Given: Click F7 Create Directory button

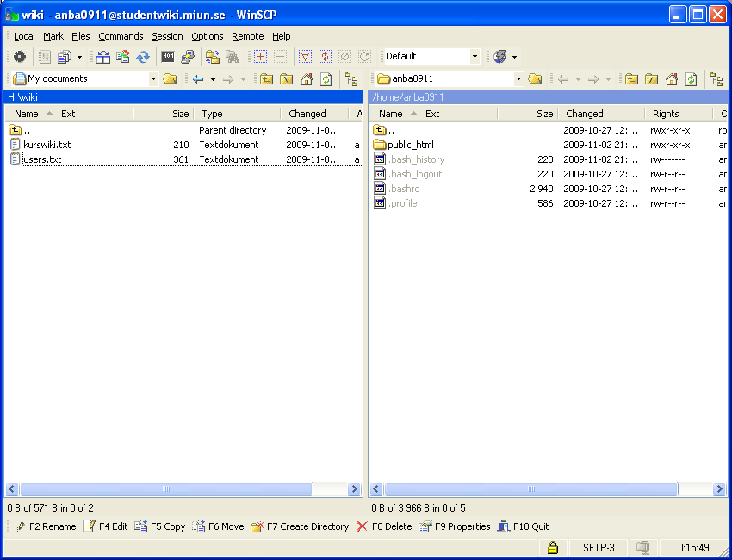Looking at the screenshot, I should [x=300, y=526].
